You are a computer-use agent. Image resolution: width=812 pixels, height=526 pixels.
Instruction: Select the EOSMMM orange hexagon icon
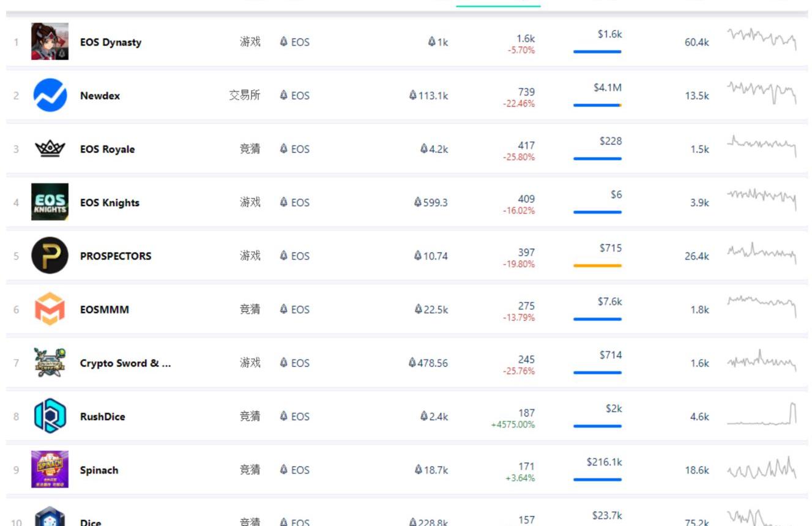(x=50, y=309)
